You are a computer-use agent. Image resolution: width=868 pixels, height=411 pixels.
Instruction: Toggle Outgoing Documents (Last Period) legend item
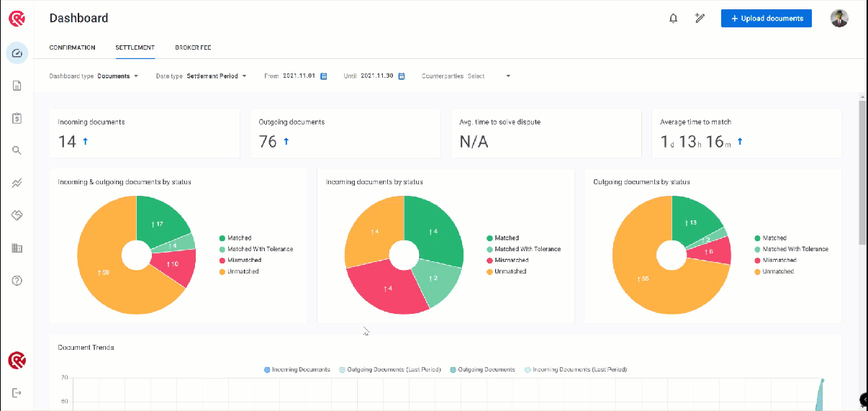(x=389, y=369)
